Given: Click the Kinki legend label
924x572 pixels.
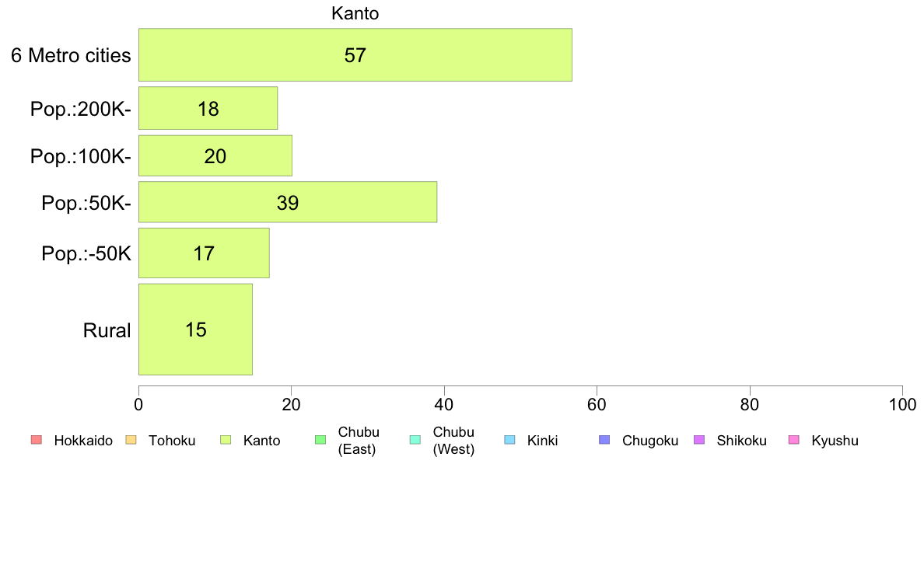Looking at the screenshot, I should 542,441.
